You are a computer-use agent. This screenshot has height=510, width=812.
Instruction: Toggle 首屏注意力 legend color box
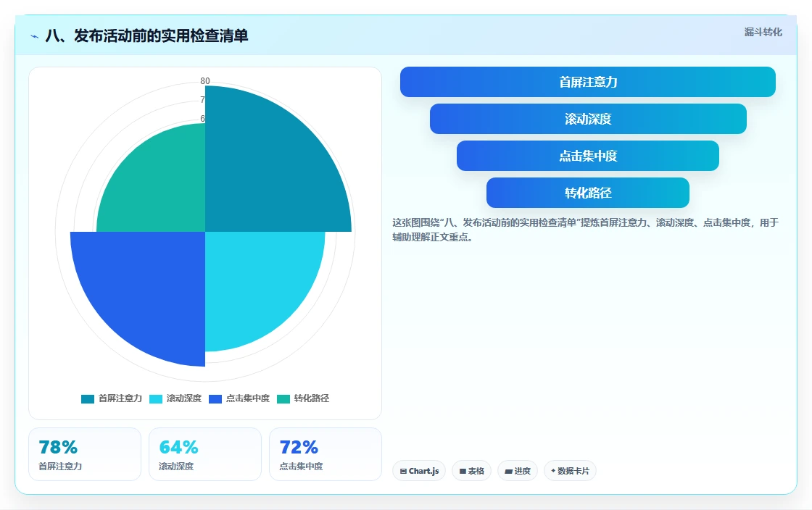[x=88, y=398]
